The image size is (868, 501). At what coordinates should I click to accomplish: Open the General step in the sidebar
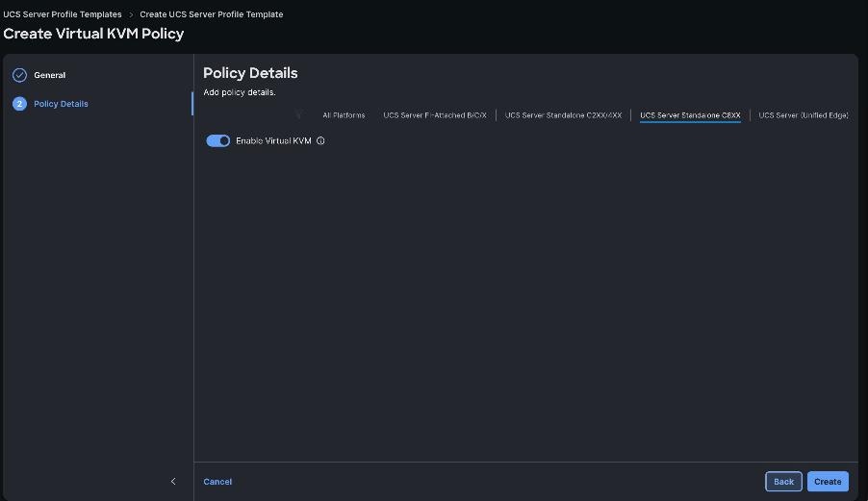[49, 75]
